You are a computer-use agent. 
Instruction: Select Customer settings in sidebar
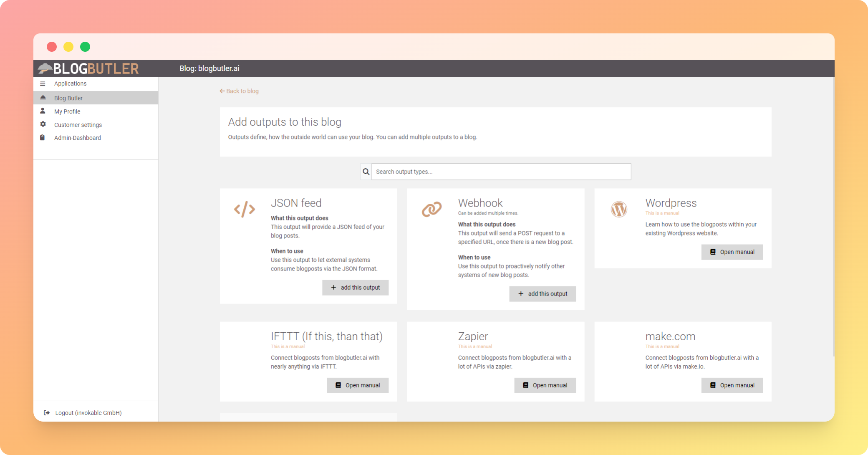coord(78,125)
